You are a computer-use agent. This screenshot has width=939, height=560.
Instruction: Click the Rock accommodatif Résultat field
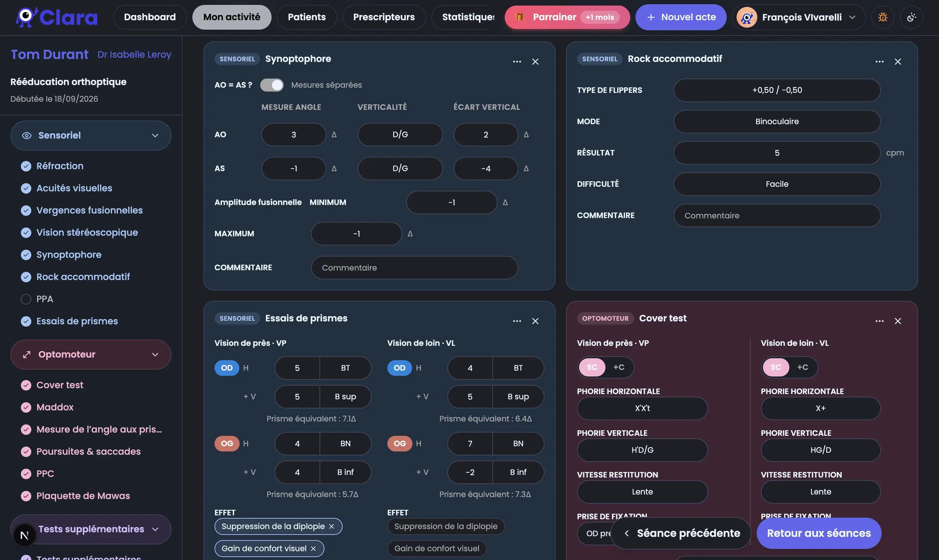coord(777,153)
